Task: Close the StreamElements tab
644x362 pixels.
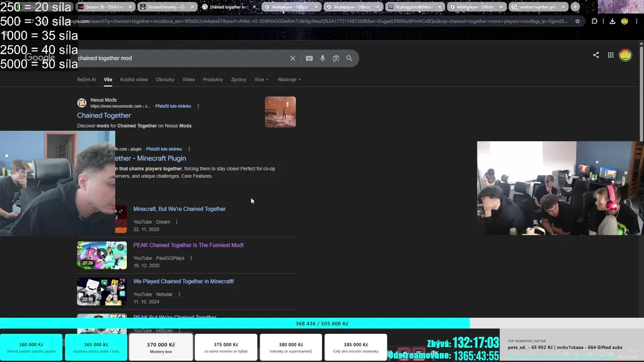Action: (x=193, y=7)
